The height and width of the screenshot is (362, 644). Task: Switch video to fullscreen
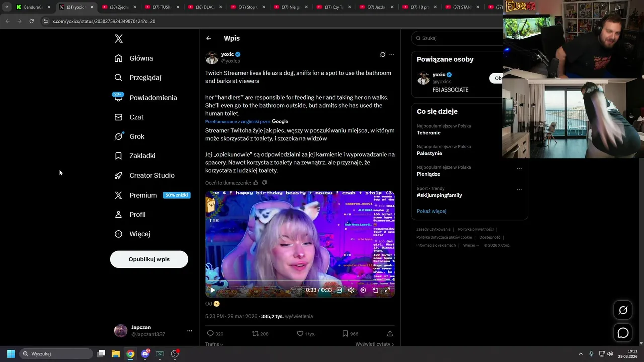pyautogui.click(x=387, y=290)
